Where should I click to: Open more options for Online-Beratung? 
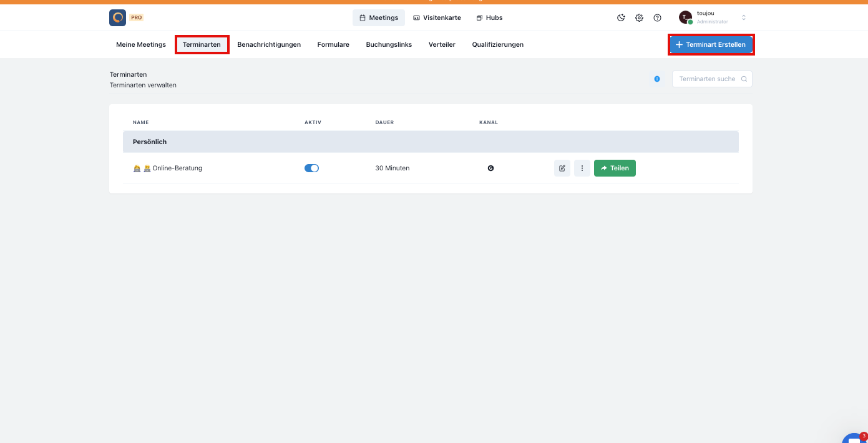pos(582,168)
